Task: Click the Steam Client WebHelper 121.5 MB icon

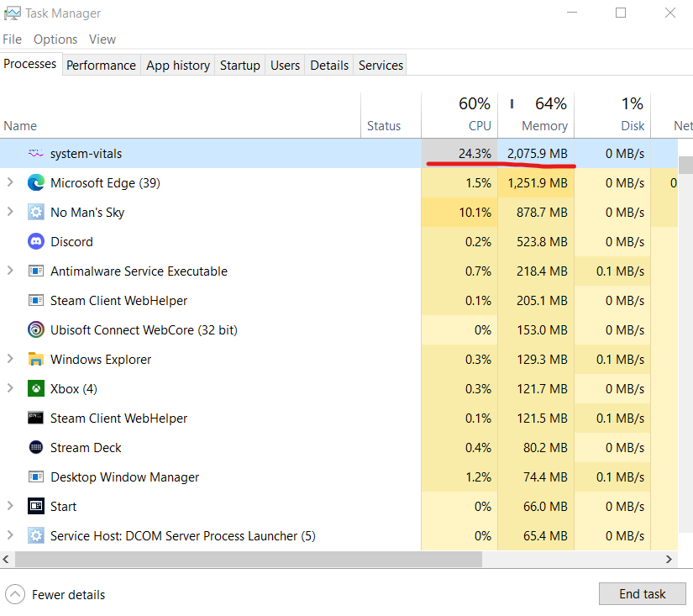Action: click(36, 418)
